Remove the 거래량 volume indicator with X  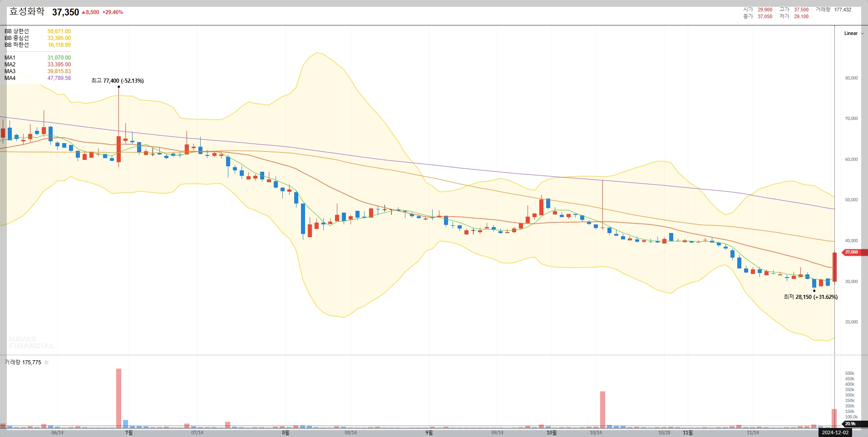[46, 363]
